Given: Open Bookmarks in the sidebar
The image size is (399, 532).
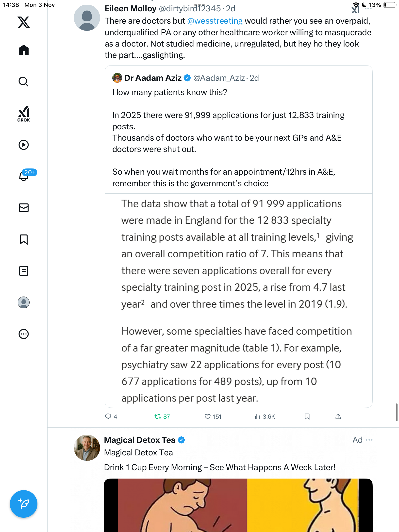Looking at the screenshot, I should pyautogui.click(x=24, y=239).
